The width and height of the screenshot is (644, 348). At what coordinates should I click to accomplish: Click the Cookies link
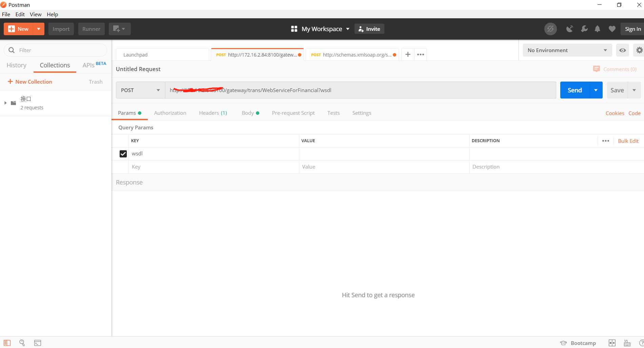(615, 113)
